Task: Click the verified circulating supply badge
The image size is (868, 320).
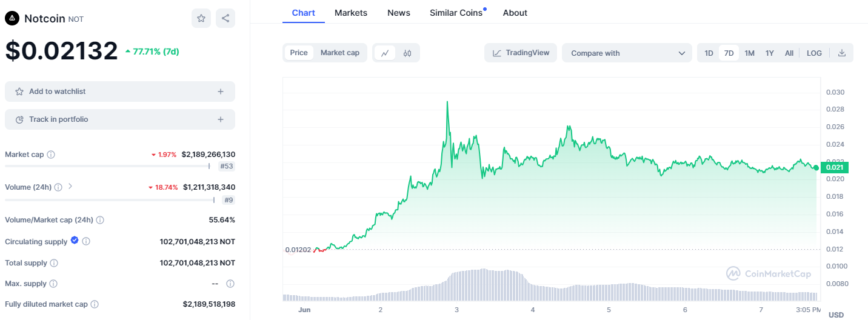Action: click(x=75, y=241)
